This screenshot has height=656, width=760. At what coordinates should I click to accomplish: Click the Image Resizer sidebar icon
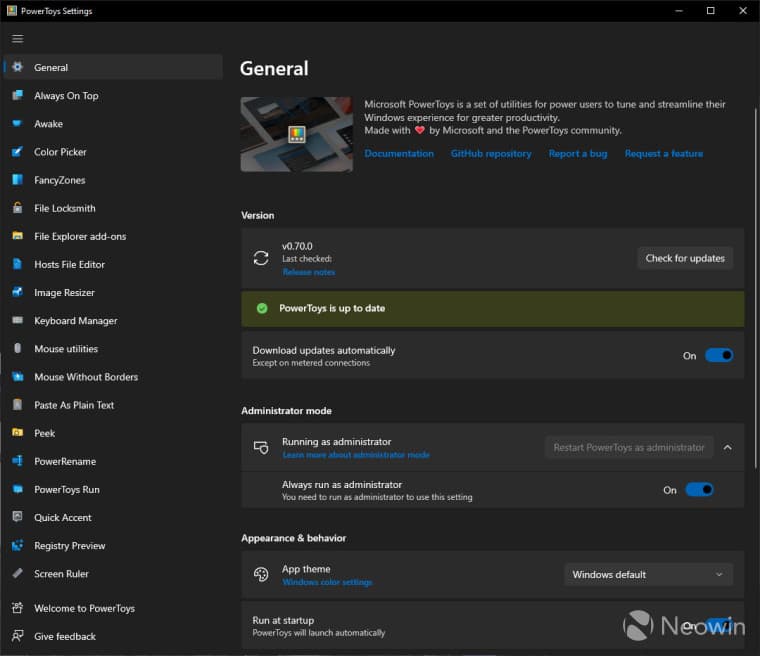[x=17, y=293]
